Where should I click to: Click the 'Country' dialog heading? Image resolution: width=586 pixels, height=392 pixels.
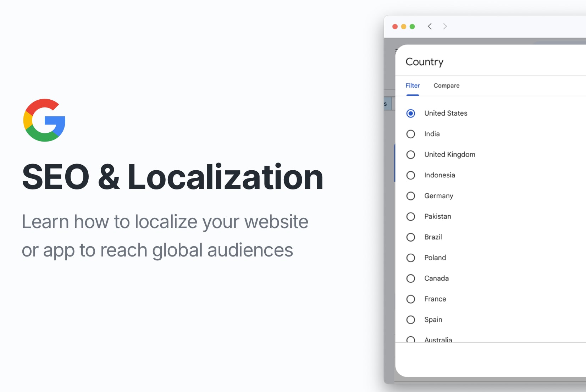click(424, 62)
